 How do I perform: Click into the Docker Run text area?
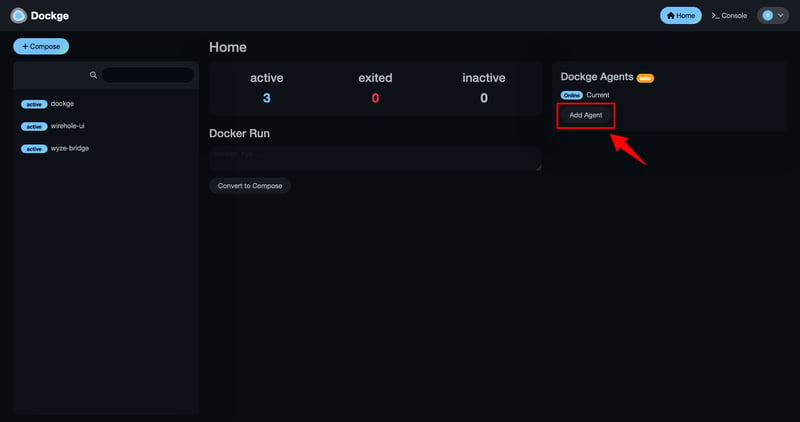(x=375, y=158)
